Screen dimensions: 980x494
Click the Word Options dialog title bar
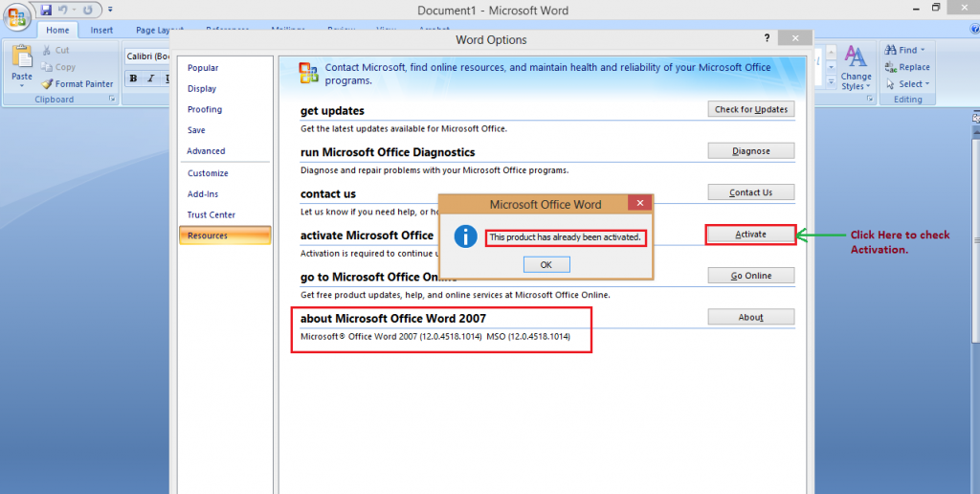[x=491, y=38]
